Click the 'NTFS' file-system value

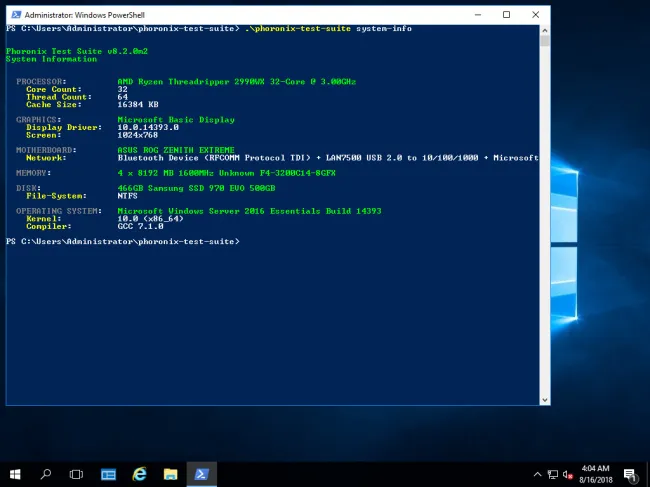(127, 196)
